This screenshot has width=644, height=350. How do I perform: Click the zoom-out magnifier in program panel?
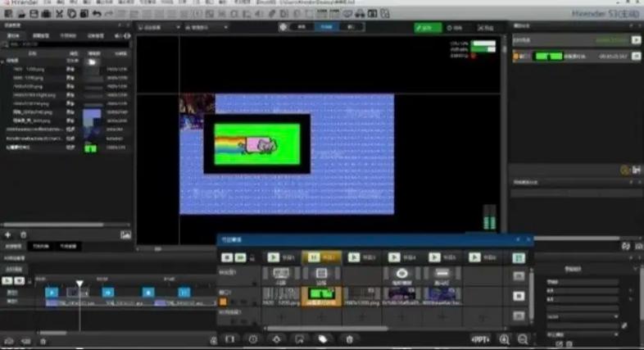523,339
